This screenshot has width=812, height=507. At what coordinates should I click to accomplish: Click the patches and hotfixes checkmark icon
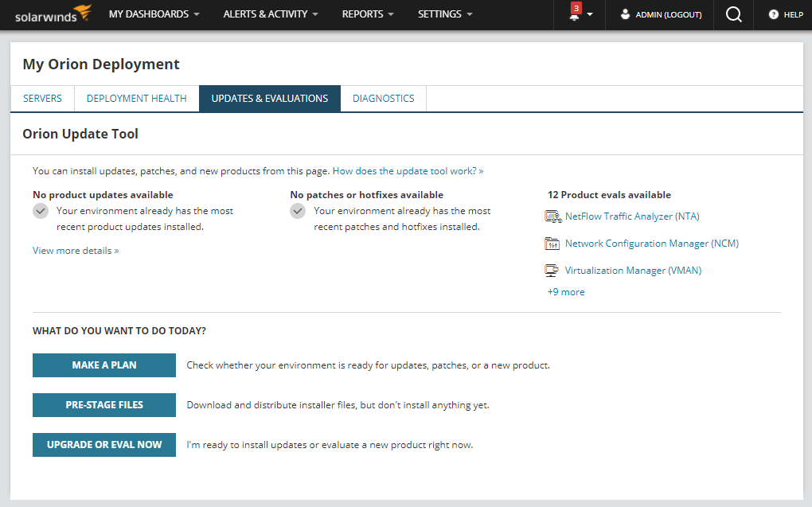pyautogui.click(x=297, y=211)
